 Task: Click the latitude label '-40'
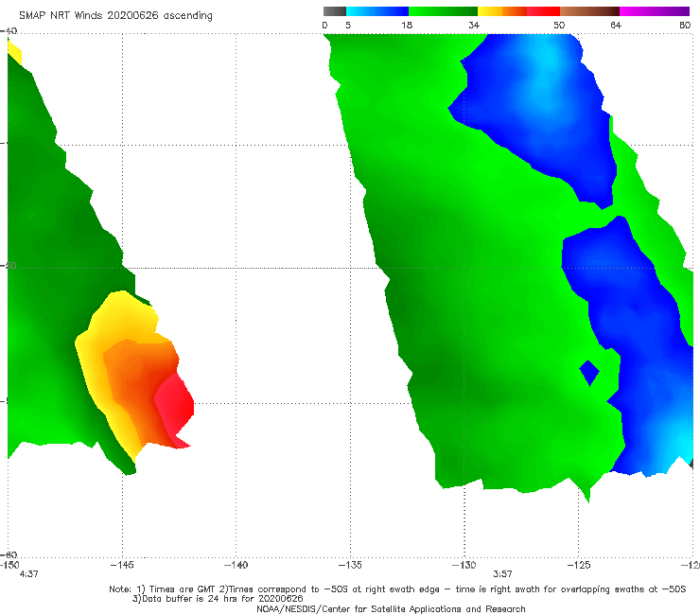click(9, 31)
